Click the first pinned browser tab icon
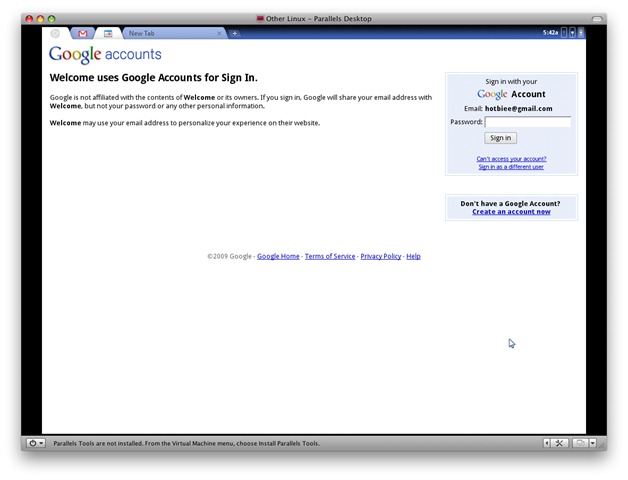The height and width of the screenshot is (480, 628). pyautogui.click(x=57, y=33)
